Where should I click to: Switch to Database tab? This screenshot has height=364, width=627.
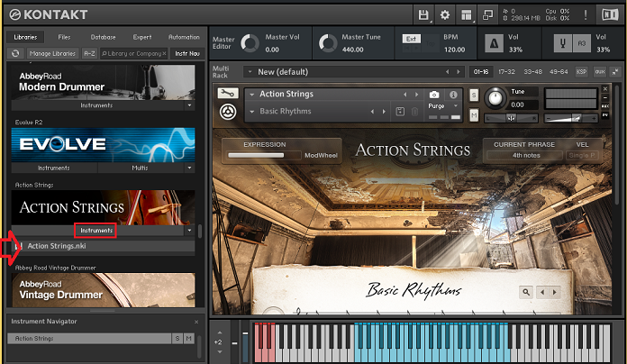coord(103,37)
